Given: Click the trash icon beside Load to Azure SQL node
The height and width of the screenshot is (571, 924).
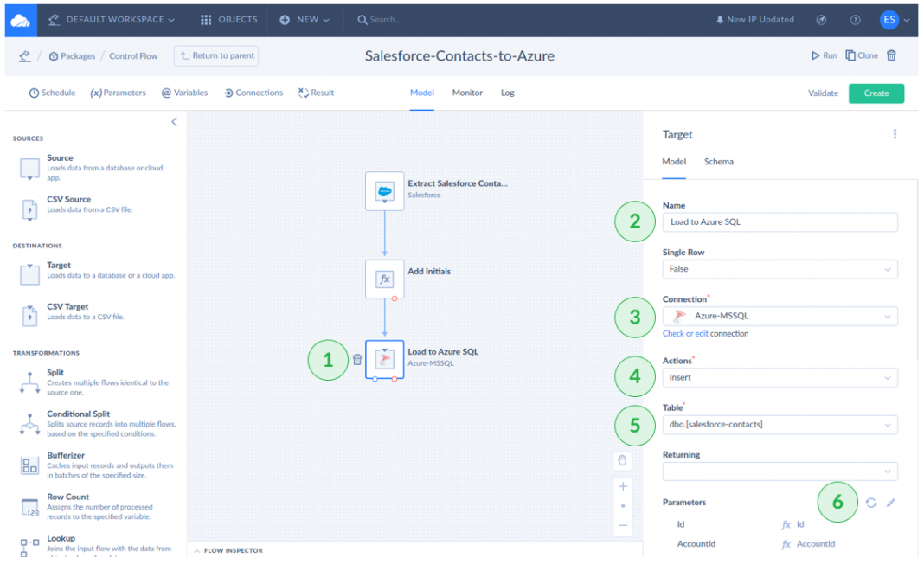Looking at the screenshot, I should pos(357,360).
